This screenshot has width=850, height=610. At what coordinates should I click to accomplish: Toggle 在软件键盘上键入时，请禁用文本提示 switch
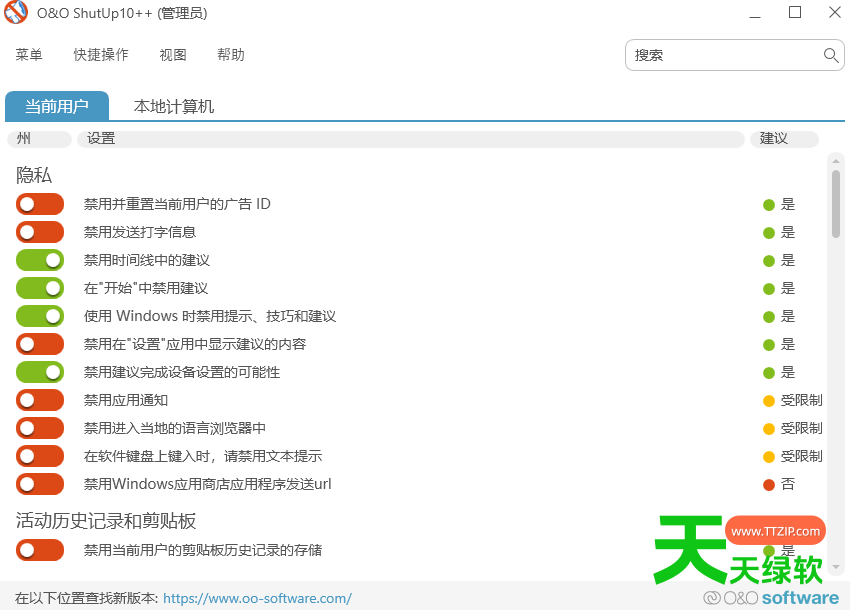point(40,456)
